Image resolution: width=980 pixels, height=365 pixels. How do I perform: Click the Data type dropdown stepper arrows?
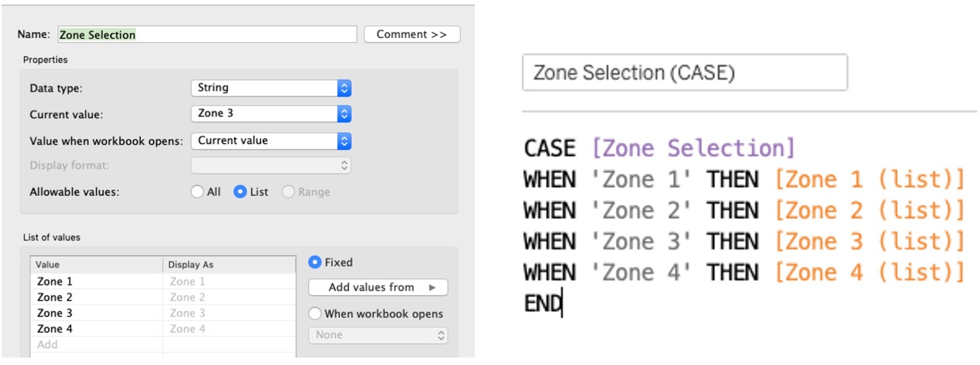coord(344,88)
